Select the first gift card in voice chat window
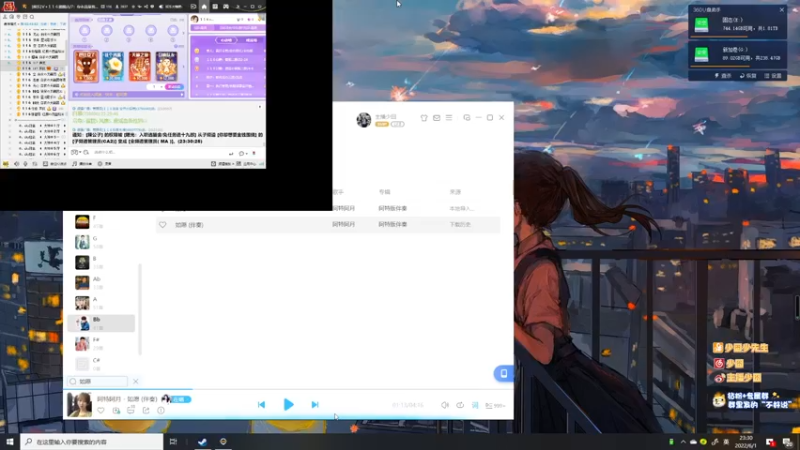Screen dimensions: 800x450 click(x=86, y=66)
